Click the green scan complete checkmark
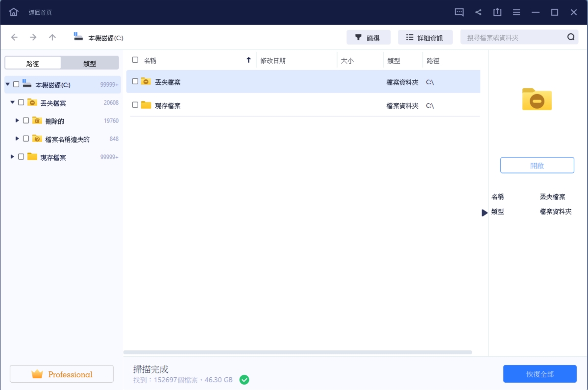 [244, 380]
